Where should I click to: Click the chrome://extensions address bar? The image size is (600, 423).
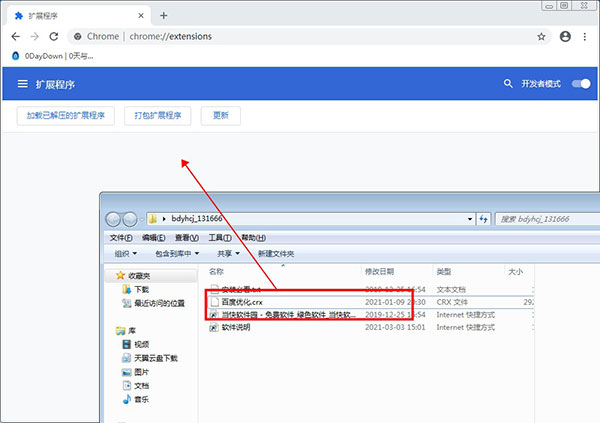pos(309,36)
